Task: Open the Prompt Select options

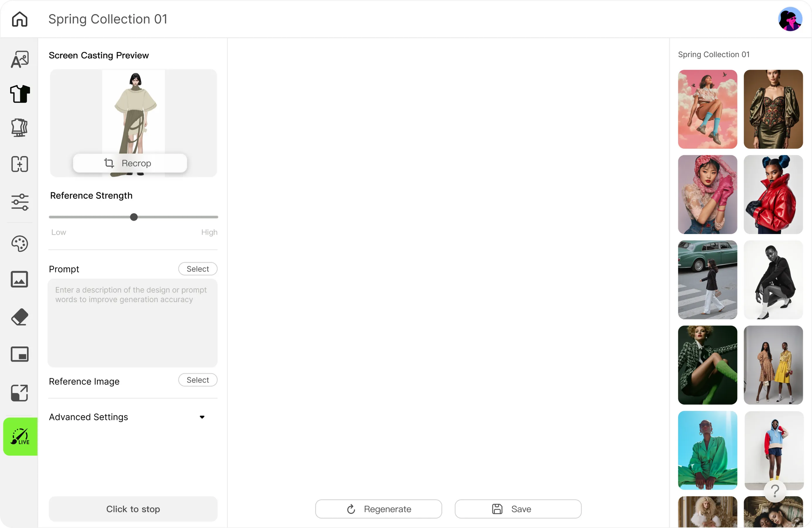Action: coord(198,269)
